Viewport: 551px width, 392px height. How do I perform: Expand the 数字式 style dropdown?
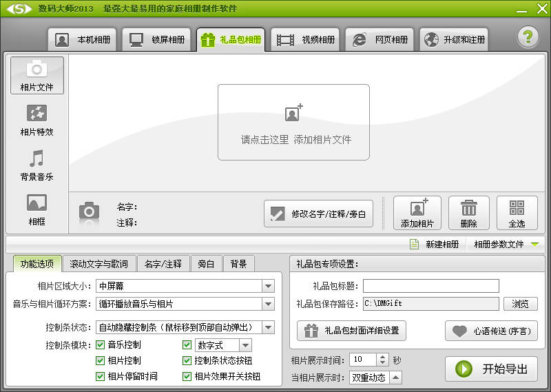(245, 345)
